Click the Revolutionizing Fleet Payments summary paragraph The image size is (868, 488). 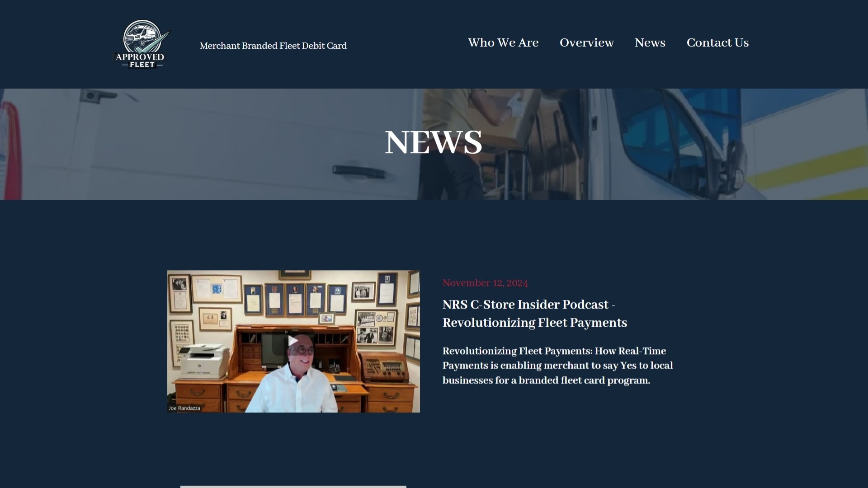click(557, 366)
